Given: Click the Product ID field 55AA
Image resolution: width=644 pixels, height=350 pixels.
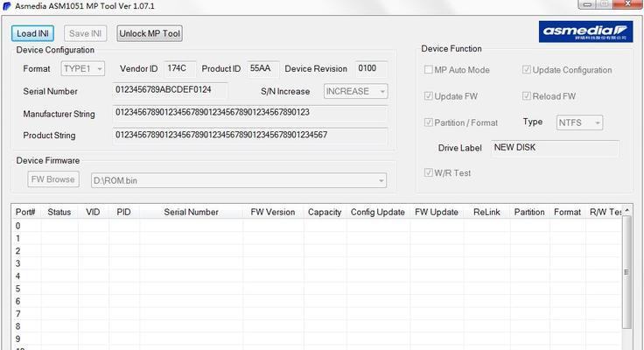Looking at the screenshot, I should [x=262, y=68].
